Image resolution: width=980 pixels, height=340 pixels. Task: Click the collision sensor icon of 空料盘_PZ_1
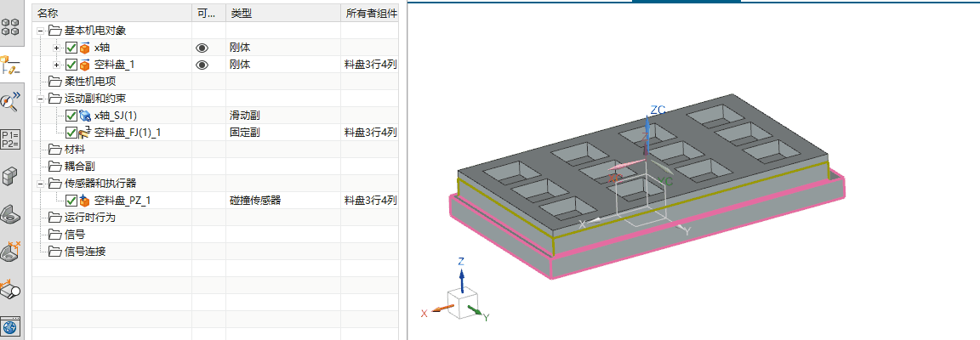85,201
